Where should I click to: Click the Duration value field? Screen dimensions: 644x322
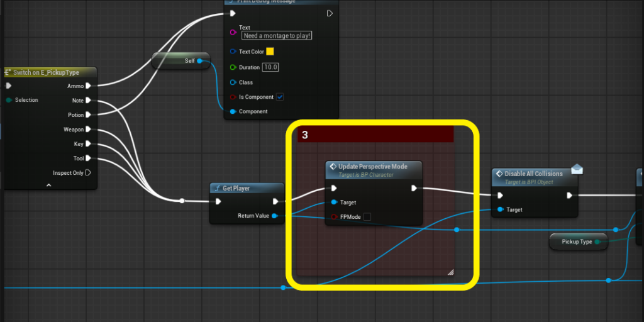pyautogui.click(x=271, y=67)
